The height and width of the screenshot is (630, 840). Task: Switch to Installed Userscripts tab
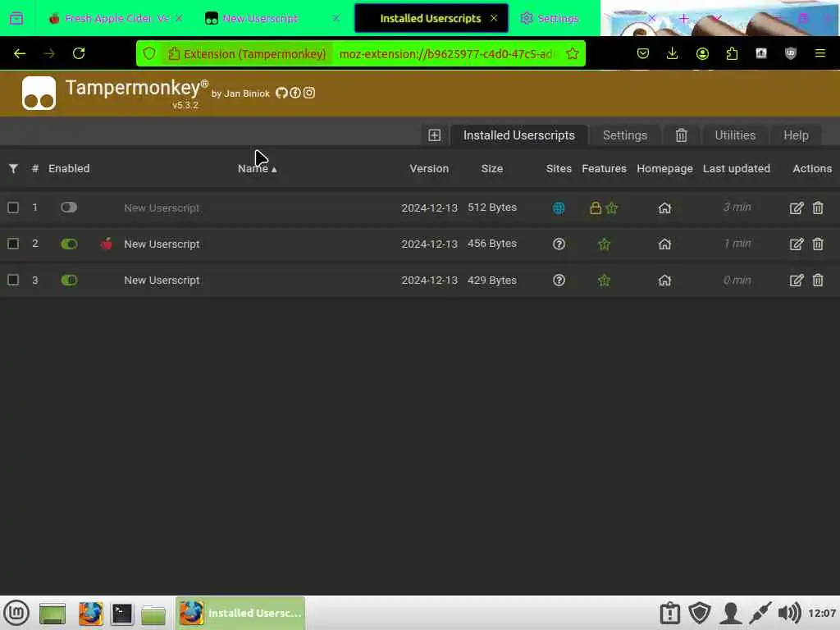(518, 135)
